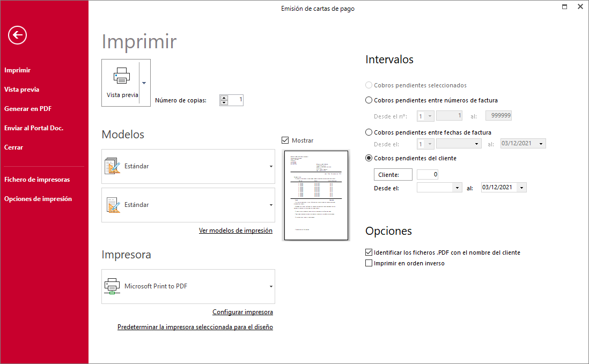The image size is (589, 364).
Task: Select Cobros pendientes entre números de factura
Action: click(x=369, y=100)
